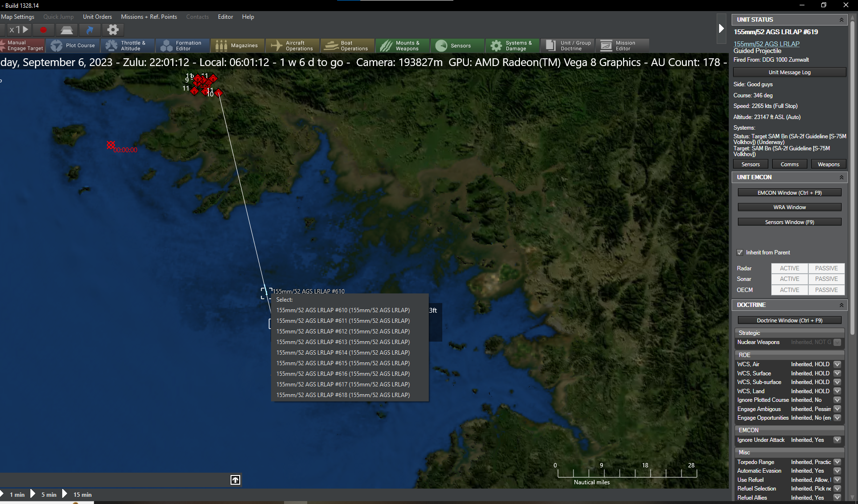Viewport: 858px width, 504px height.
Task: Open the Magazines window
Action: [238, 46]
